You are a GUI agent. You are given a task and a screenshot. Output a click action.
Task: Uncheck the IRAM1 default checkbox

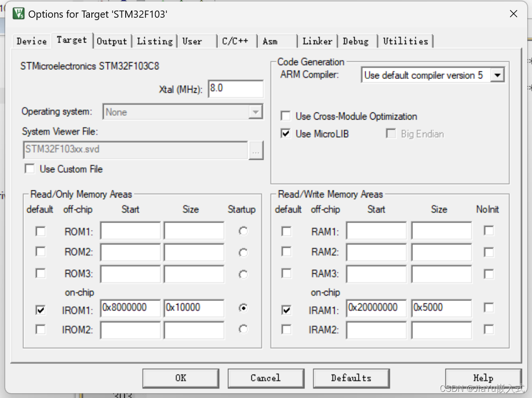point(286,310)
